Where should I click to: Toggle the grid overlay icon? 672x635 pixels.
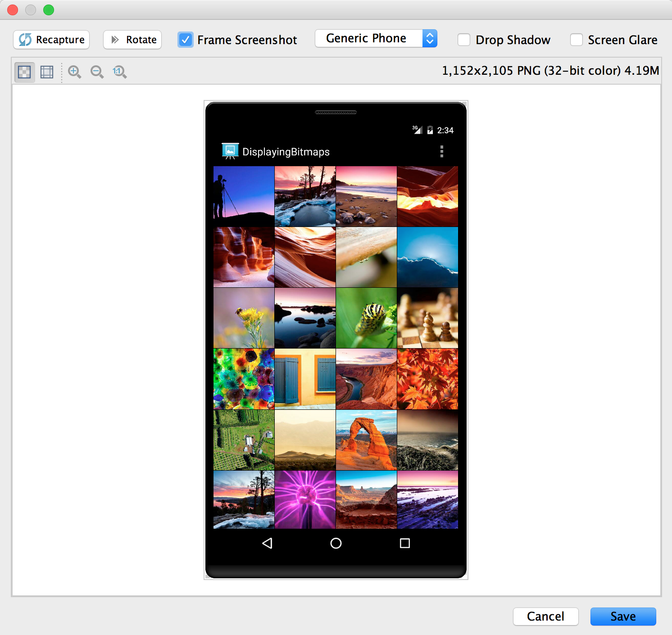pyautogui.click(x=47, y=72)
